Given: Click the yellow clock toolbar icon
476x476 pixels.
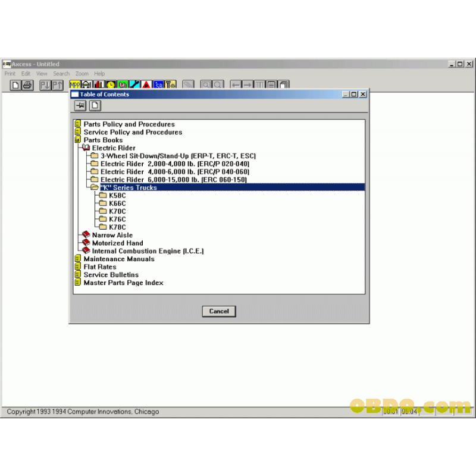Looking at the screenshot, I should pos(111,84).
